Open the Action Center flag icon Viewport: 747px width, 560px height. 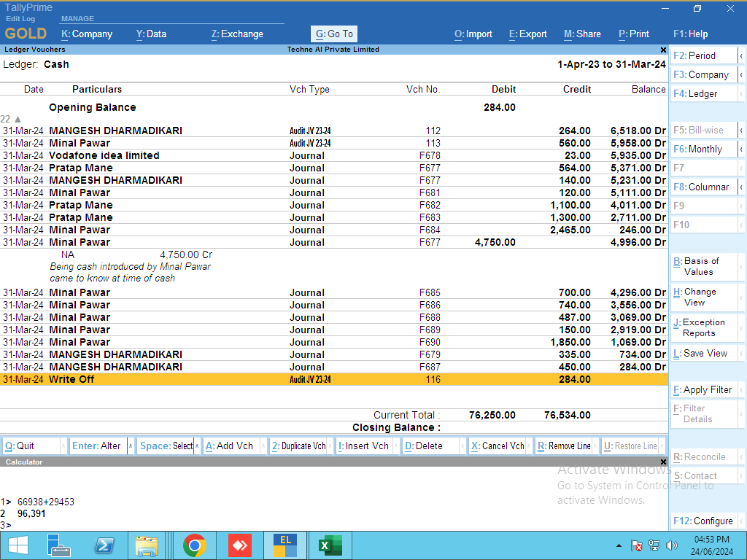pos(636,545)
